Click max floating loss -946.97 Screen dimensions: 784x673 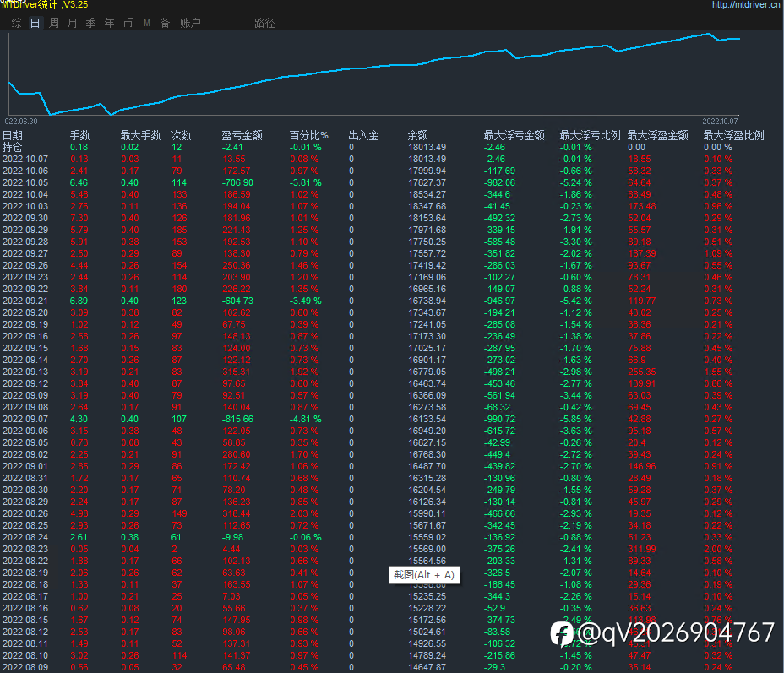tap(499, 301)
